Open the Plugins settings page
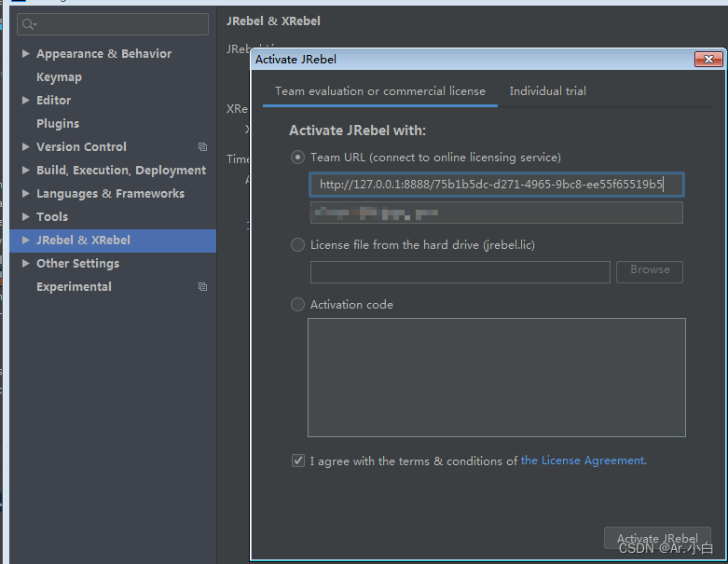Image resolution: width=728 pixels, height=564 pixels. click(x=58, y=123)
